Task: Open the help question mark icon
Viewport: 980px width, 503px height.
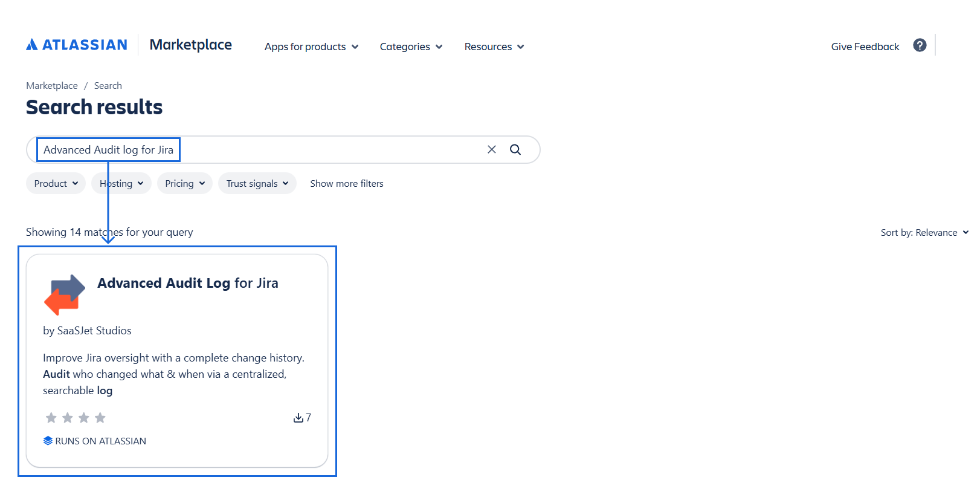Action: coord(920,45)
